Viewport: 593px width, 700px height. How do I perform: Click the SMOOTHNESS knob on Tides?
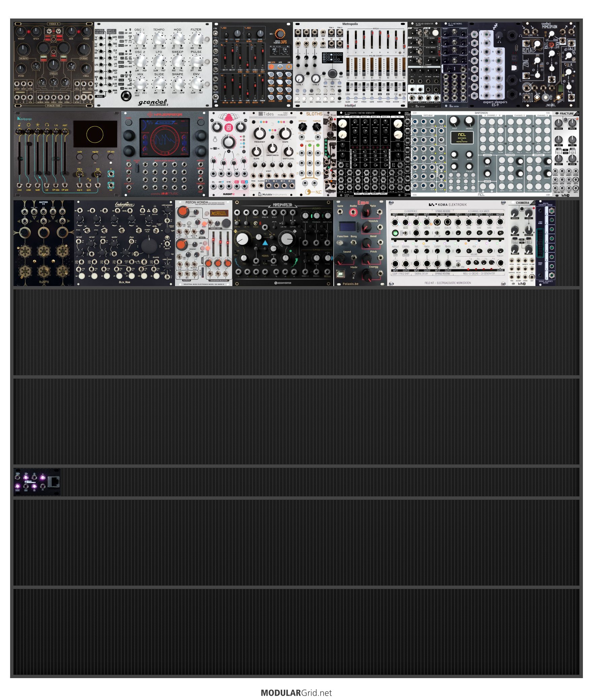click(x=272, y=148)
